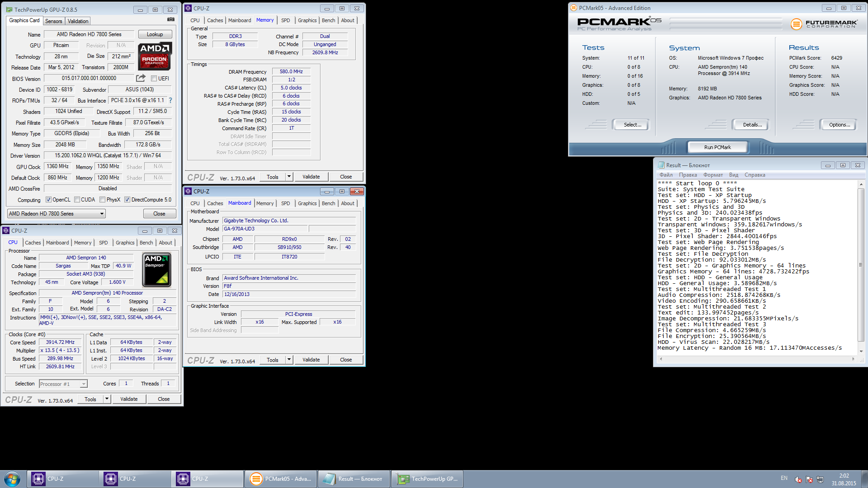Screen dimensions: 868x488
Task: Click the AMD Sempron logo in CPU-Z
Action: coord(156,270)
